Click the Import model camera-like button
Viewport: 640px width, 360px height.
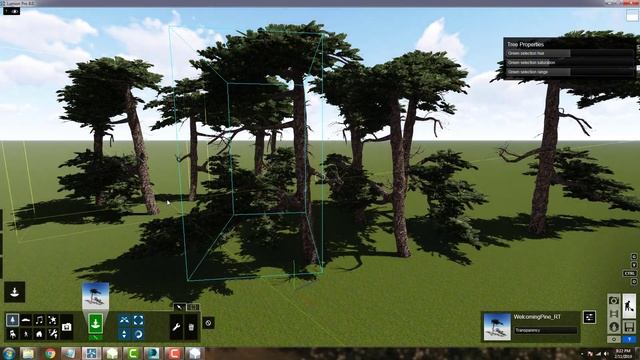click(67, 327)
